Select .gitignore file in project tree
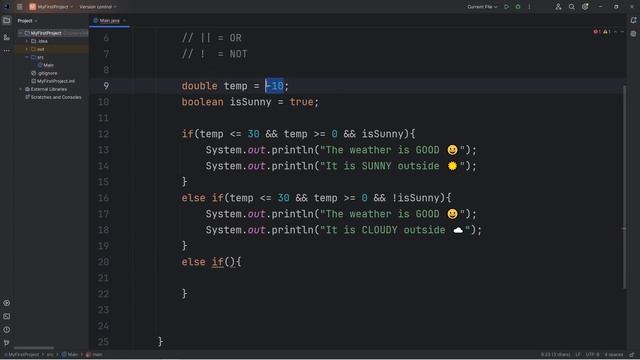This screenshot has height=360, width=640. pos(44,73)
